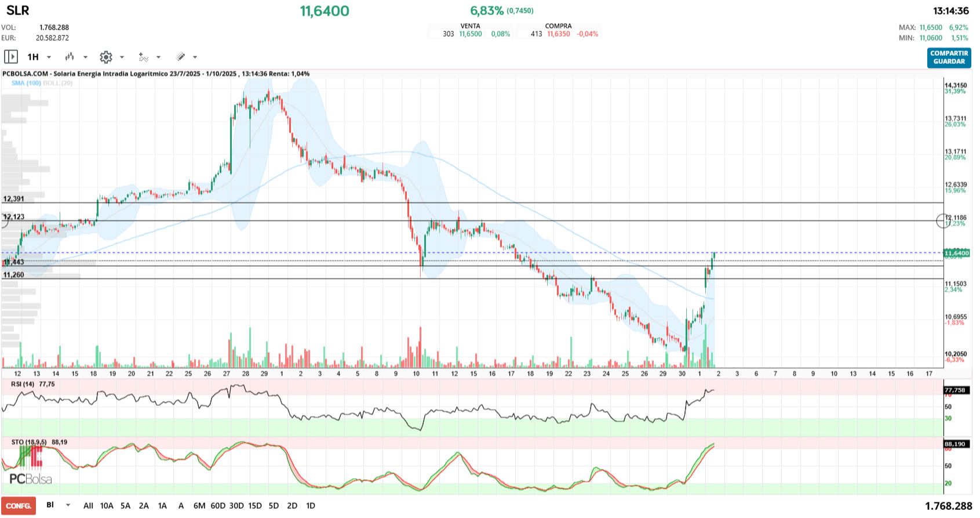Toggle the side panel icon beside 1H
The image size is (980, 518).
[x=10, y=57]
